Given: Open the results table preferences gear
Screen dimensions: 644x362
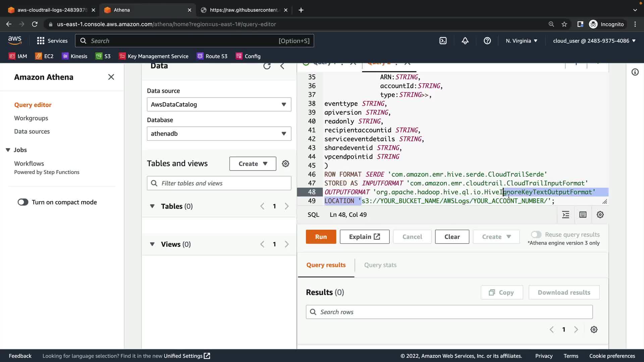Looking at the screenshot, I should 594,329.
